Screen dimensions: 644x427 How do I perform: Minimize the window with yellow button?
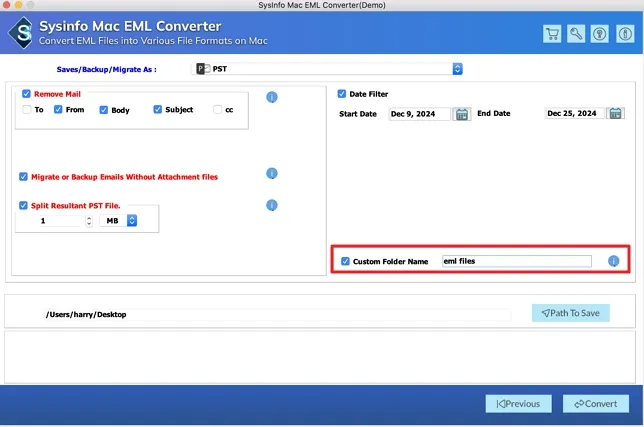18,5
